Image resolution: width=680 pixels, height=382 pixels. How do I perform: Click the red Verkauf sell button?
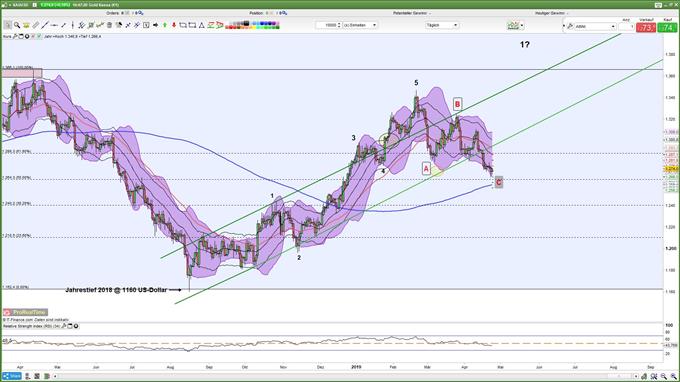[646, 27]
